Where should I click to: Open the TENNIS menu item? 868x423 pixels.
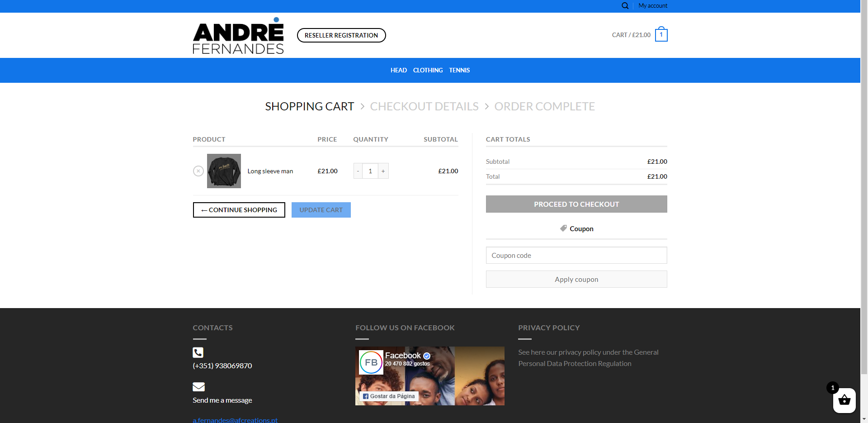pyautogui.click(x=459, y=70)
